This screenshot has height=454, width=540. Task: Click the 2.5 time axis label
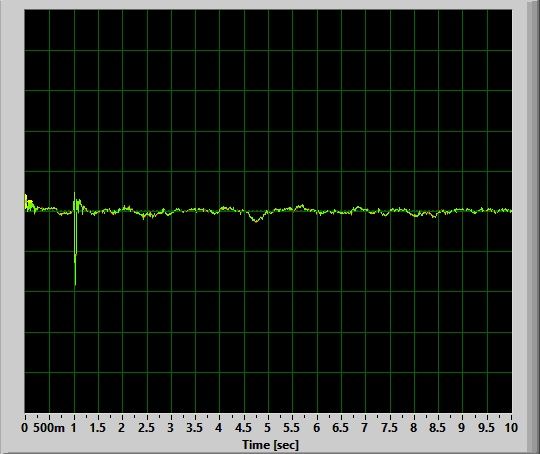[146, 428]
